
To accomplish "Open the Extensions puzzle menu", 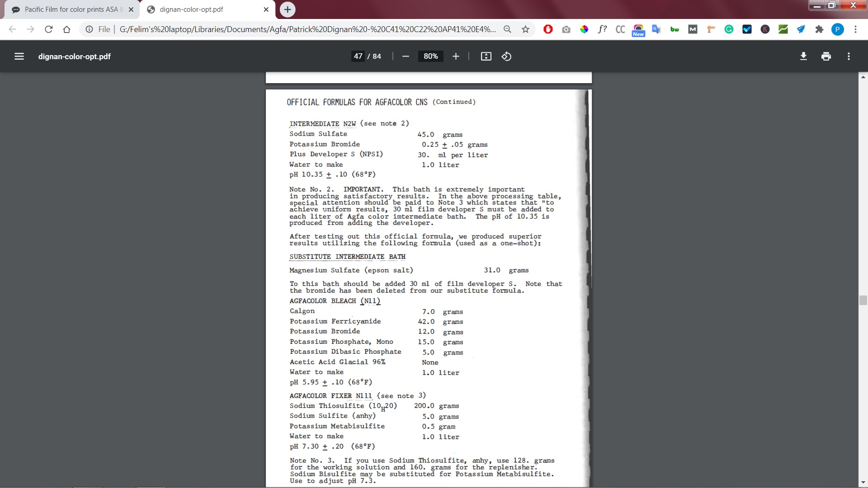I will [819, 29].
